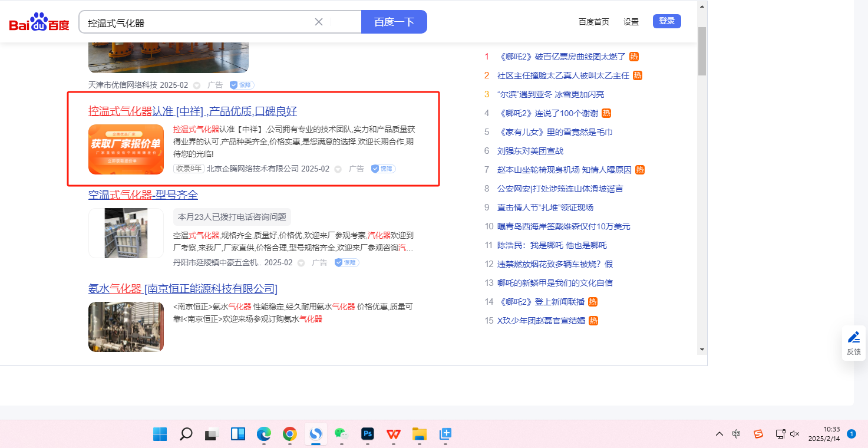This screenshot has height=448, width=868.
Task: Open Photoshop from the taskbar
Action: pos(368,434)
